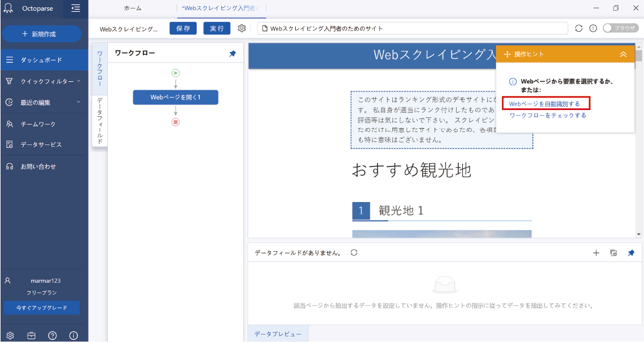Switch to the ホーム tab
This screenshot has width=644, height=342.
pyautogui.click(x=133, y=8)
